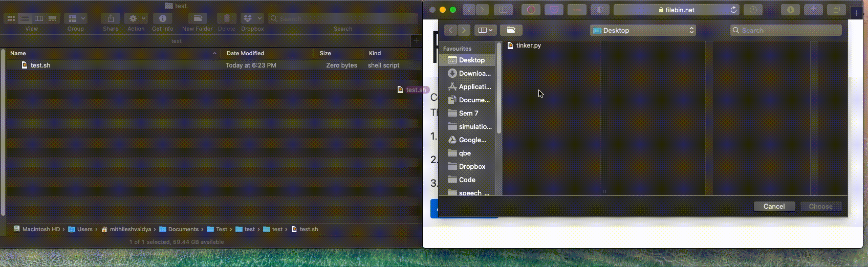The width and height of the screenshot is (868, 267).
Task: Sort by Date Modified column header
Action: click(246, 53)
